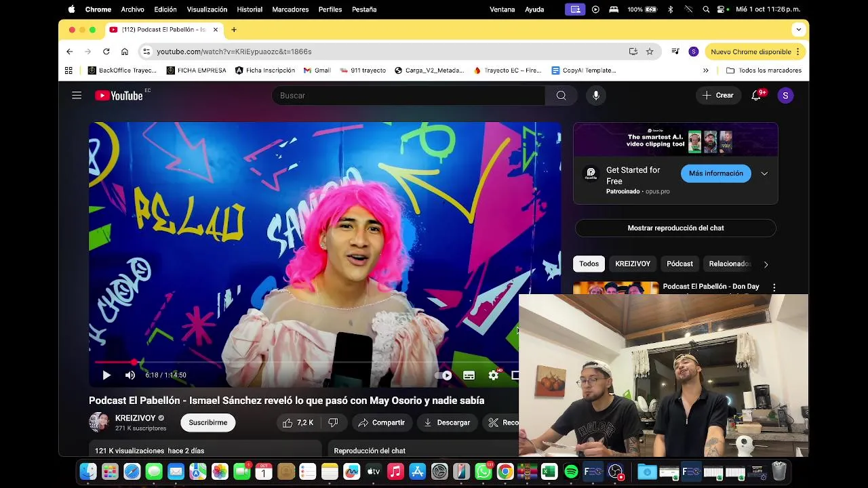Open the Gmail bookmark

(x=317, y=70)
